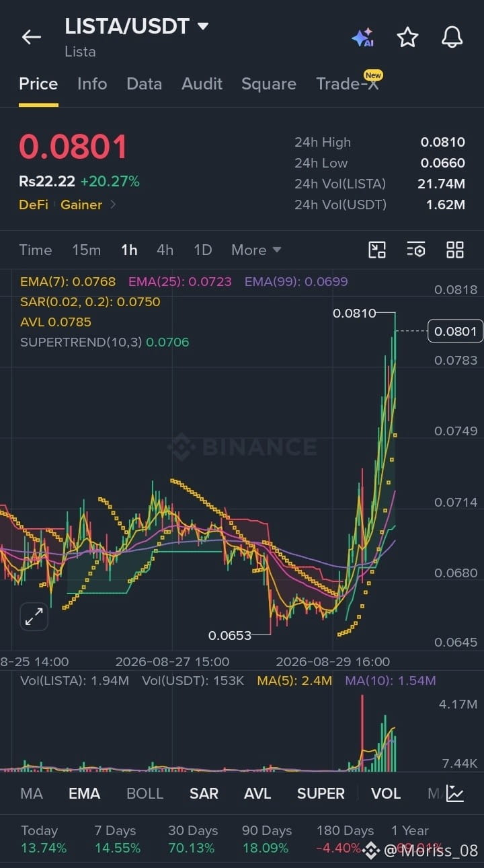The image size is (484, 868).
Task: Tap the back arrow icon
Action: click(32, 37)
